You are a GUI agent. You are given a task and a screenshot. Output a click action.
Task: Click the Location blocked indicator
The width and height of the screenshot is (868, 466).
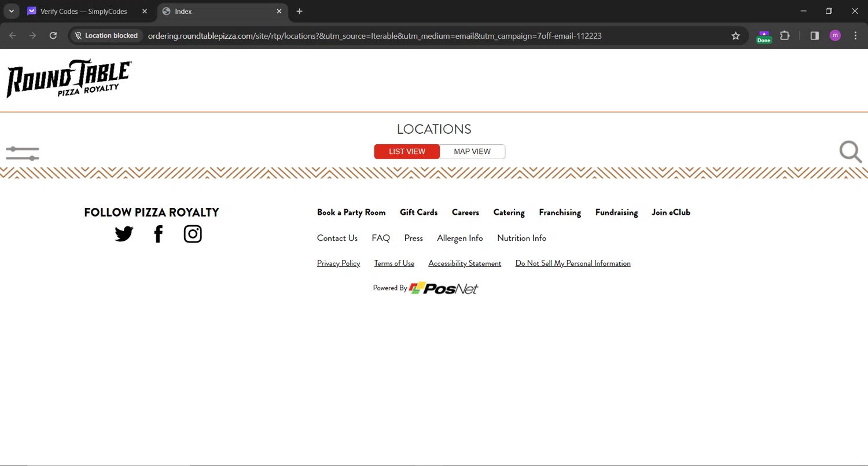106,36
